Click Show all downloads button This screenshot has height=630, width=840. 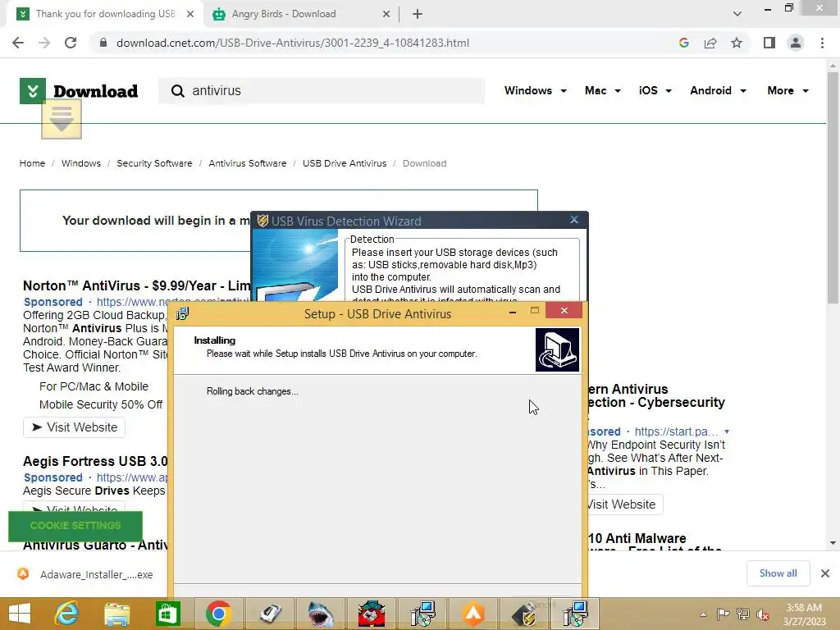778,573
